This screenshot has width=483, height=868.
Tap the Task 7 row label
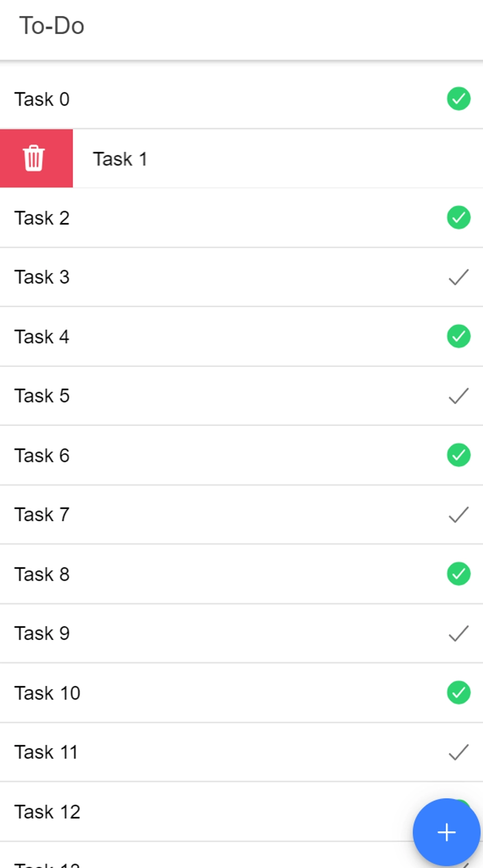click(x=42, y=515)
